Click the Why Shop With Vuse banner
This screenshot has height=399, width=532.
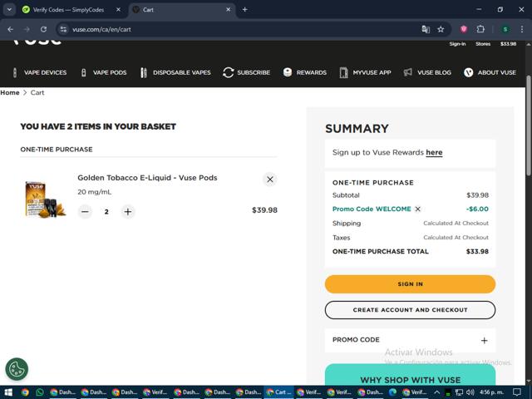pyautogui.click(x=410, y=375)
